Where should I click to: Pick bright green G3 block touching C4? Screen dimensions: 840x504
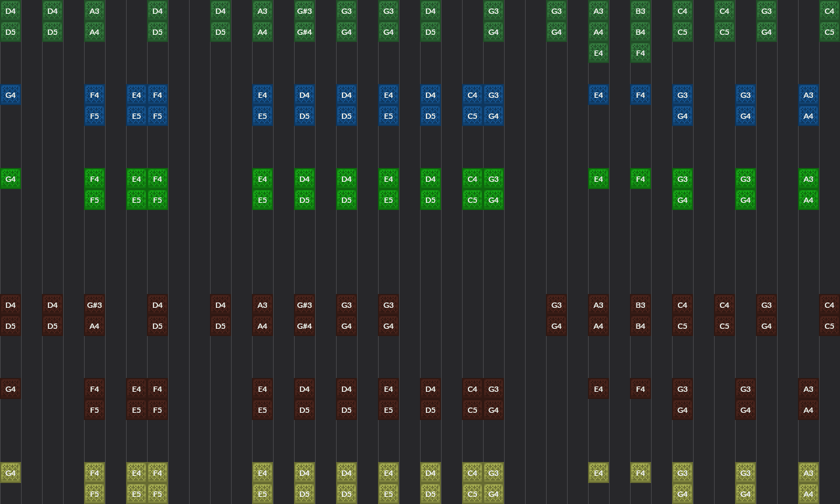click(x=493, y=178)
